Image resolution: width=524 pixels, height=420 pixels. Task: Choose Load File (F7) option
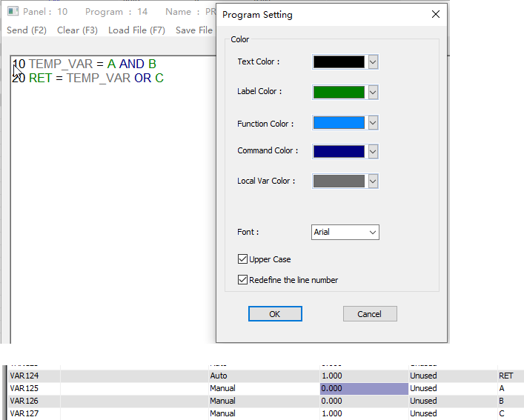(136, 30)
